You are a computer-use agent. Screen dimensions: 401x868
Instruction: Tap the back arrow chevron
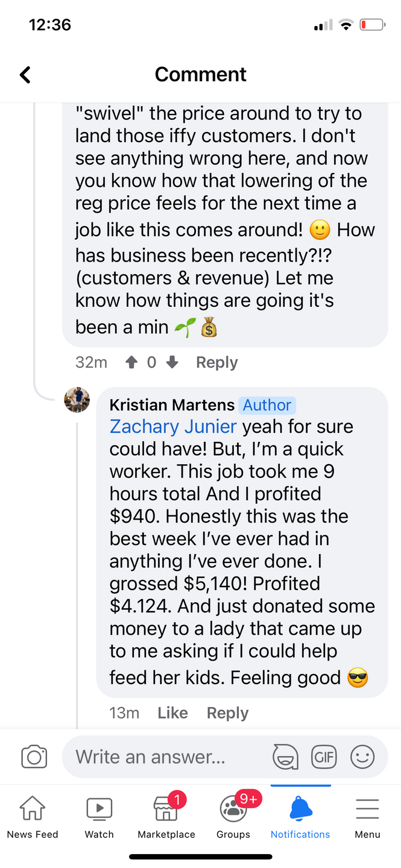(25, 75)
